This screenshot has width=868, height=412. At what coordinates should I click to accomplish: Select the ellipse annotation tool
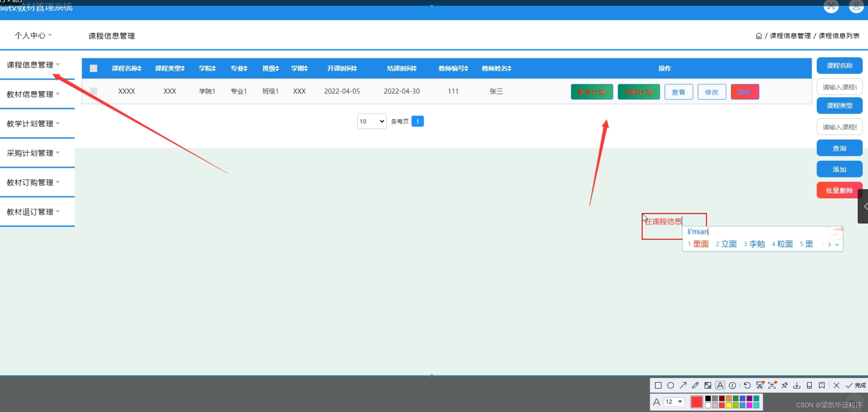670,385
